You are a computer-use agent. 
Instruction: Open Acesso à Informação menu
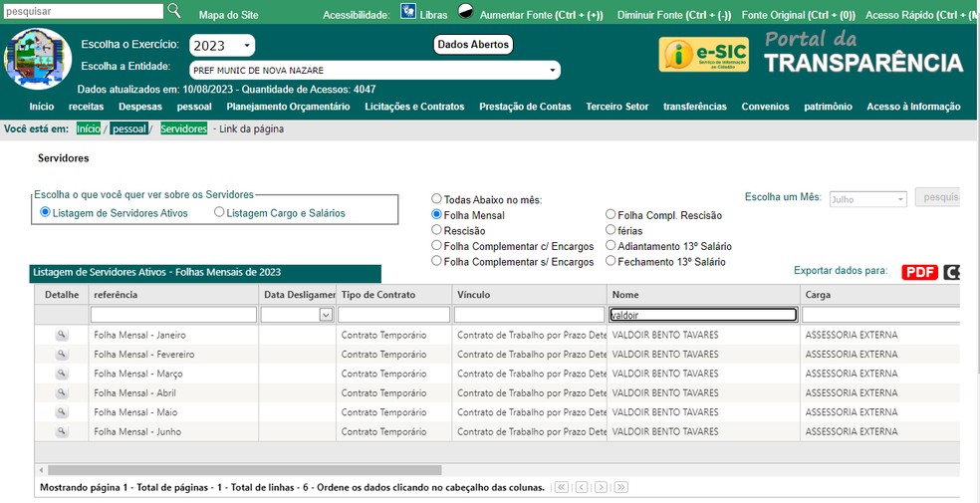[x=913, y=107]
